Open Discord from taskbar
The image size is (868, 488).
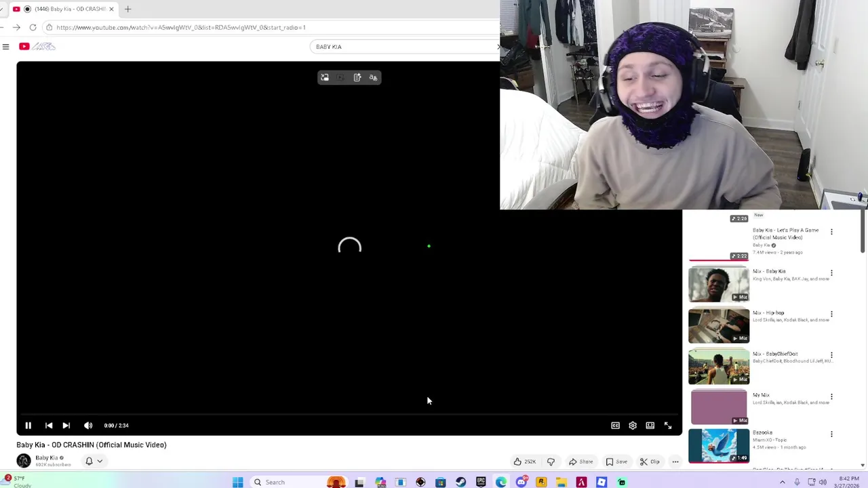(521, 482)
